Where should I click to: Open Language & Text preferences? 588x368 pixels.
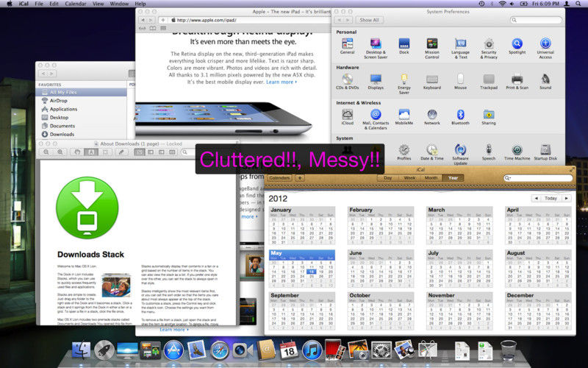(x=461, y=49)
